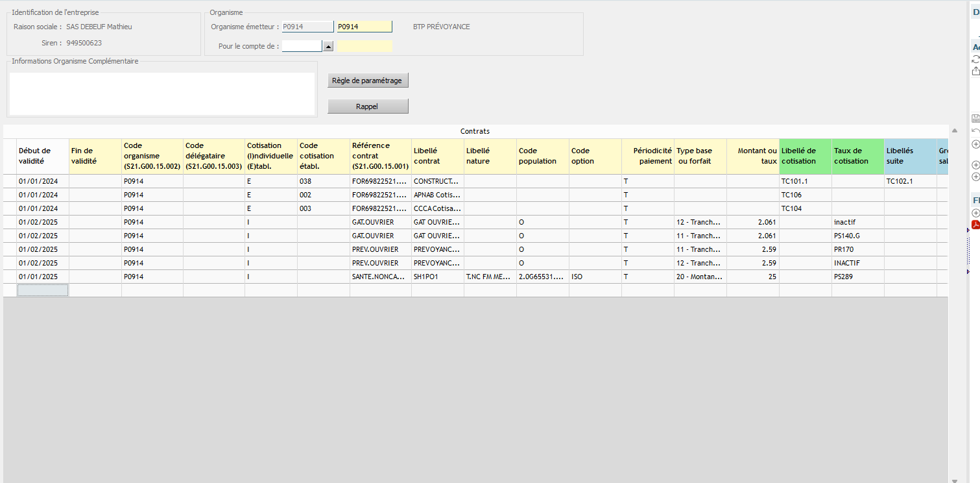This screenshot has height=483, width=980.
Task: Select the blue 'Libellés suite' header
Action: tap(910, 156)
